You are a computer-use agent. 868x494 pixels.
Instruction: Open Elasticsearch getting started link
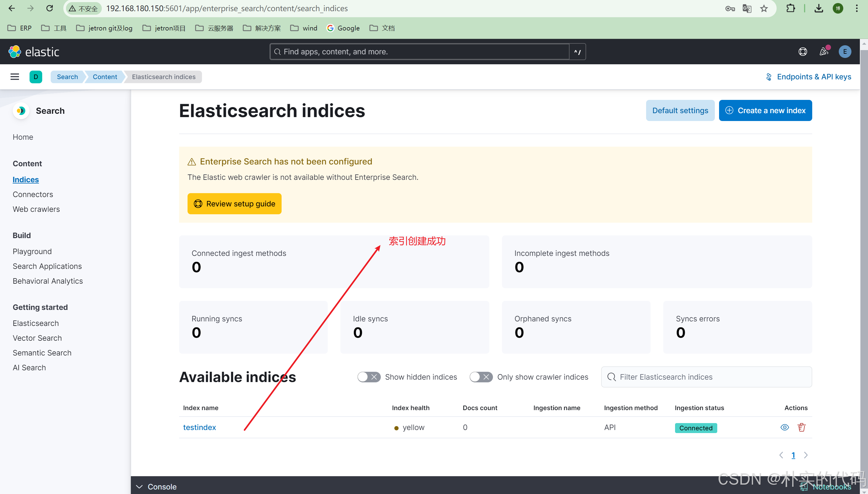36,323
